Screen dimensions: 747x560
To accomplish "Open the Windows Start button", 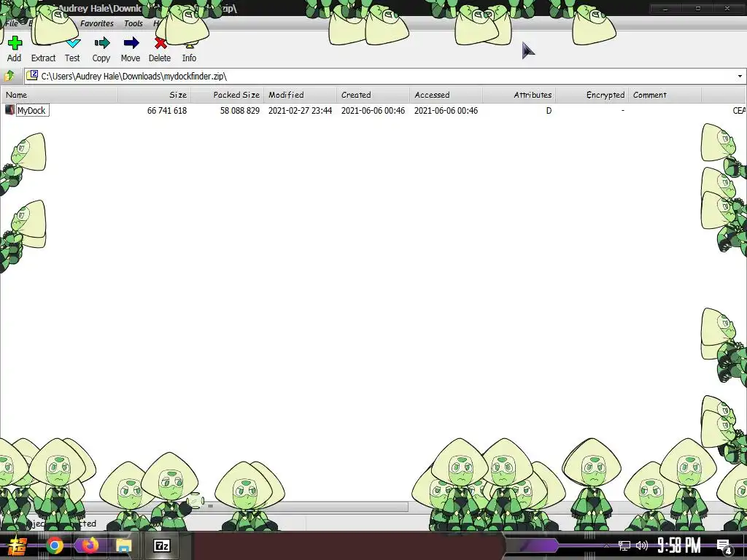I will (x=16, y=545).
